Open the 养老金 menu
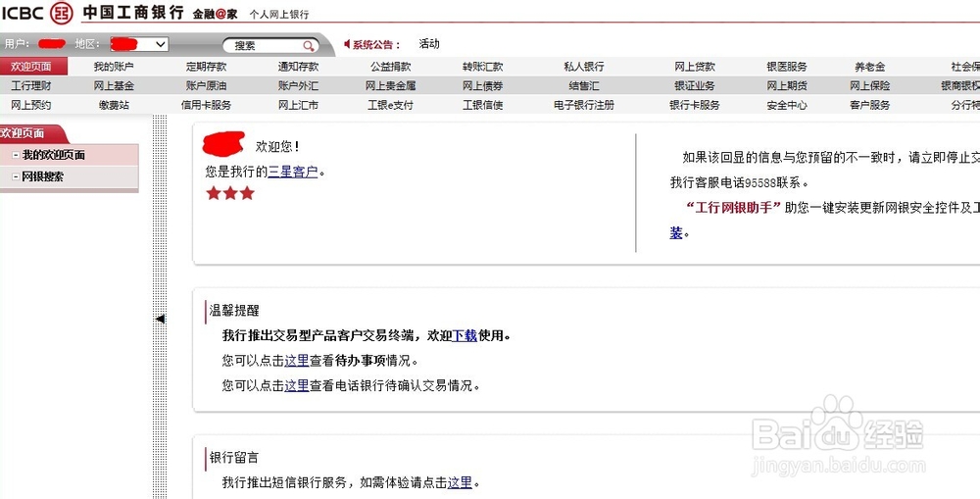The image size is (980, 499). [870, 67]
